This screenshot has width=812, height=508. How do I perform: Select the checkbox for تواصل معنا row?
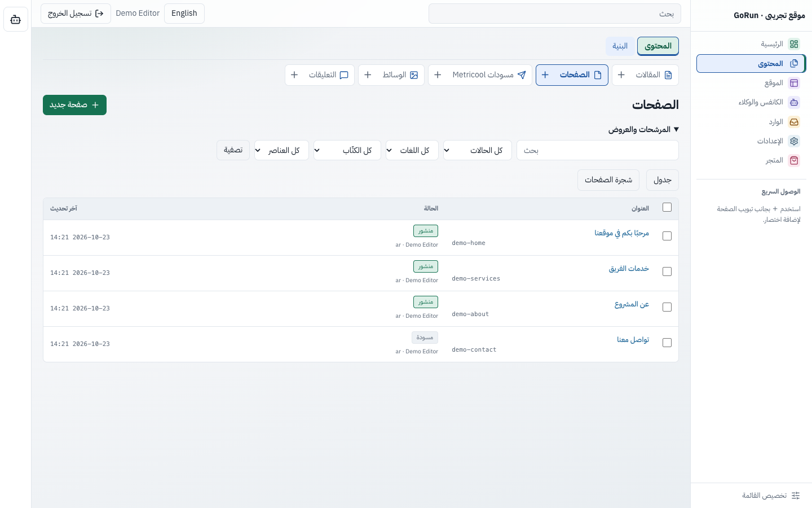click(667, 343)
